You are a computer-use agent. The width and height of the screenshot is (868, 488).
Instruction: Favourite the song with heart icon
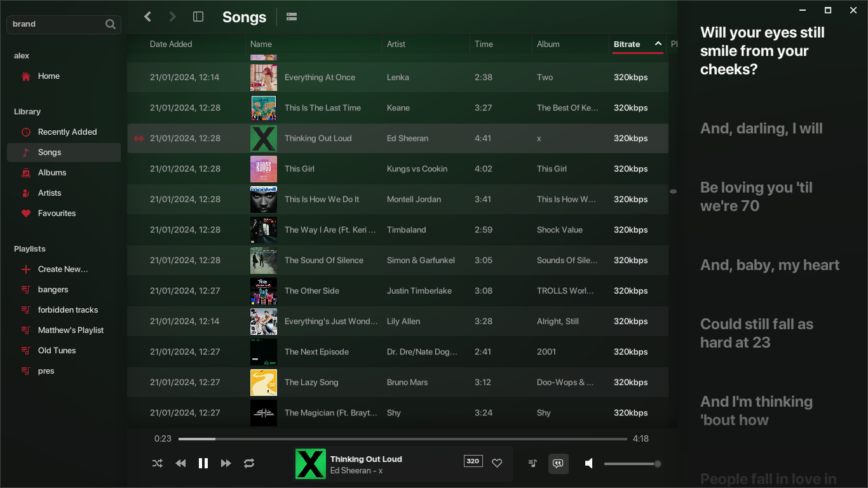[497, 463]
